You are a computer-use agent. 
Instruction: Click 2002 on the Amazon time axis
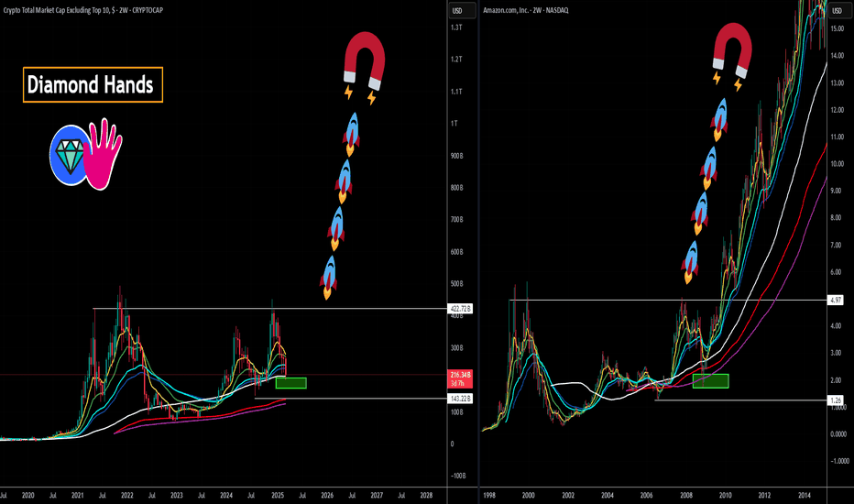click(x=568, y=495)
